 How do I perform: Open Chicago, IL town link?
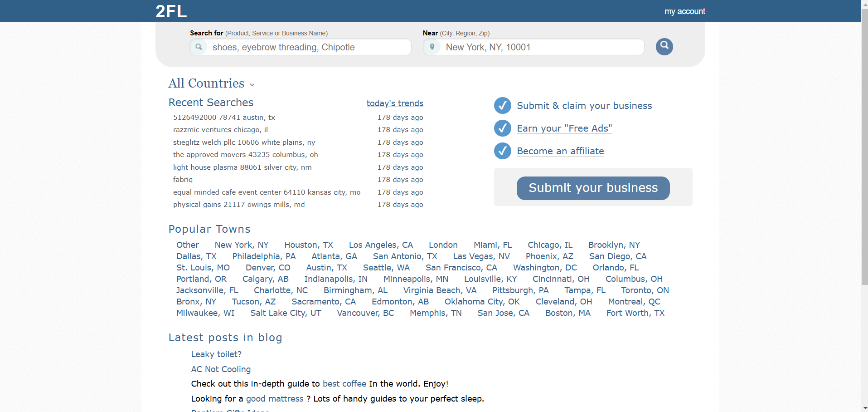pyautogui.click(x=550, y=245)
